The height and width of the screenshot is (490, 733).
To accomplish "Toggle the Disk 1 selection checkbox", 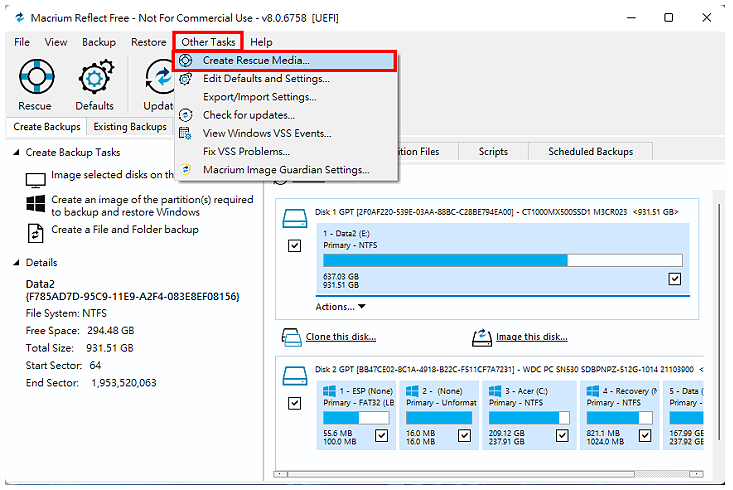I will point(295,245).
